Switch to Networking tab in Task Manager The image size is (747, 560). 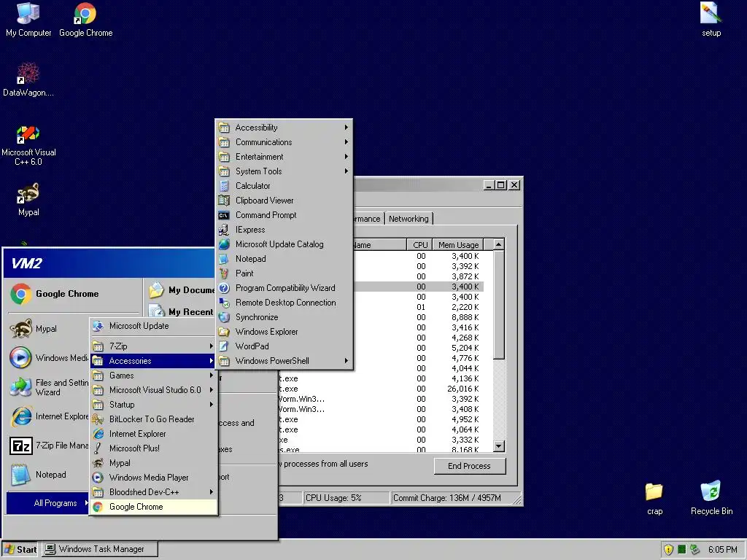(x=409, y=219)
